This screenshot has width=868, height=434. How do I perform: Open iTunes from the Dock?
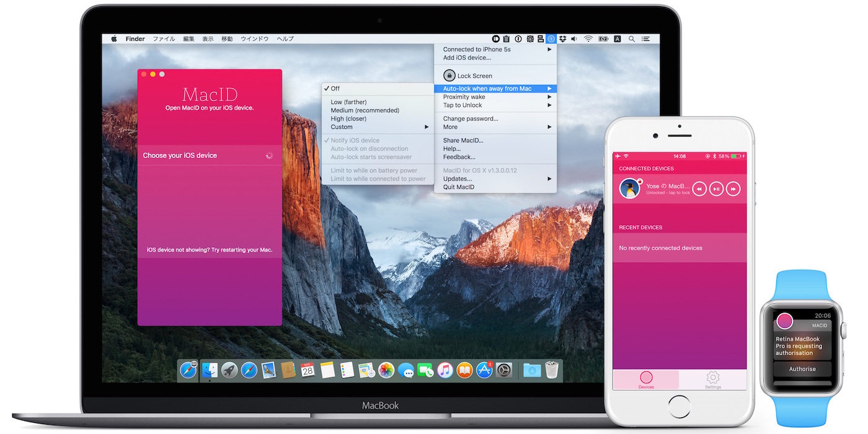pyautogui.click(x=445, y=370)
